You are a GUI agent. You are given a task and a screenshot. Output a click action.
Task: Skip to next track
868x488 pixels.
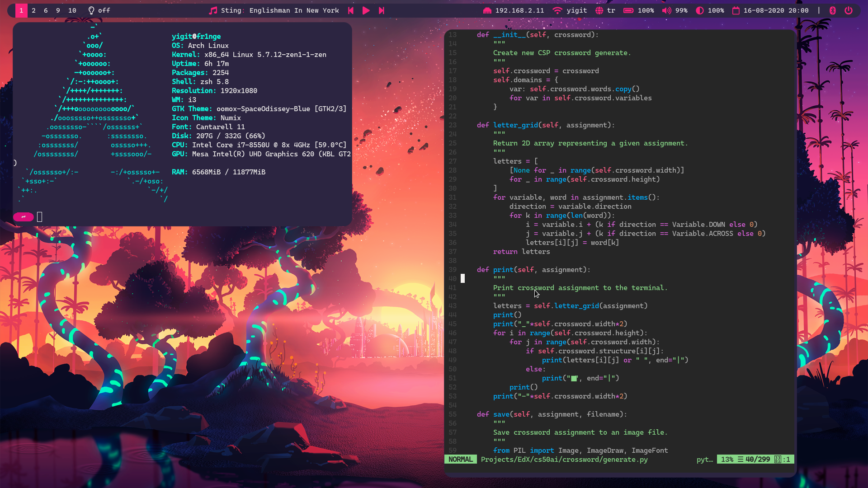coord(382,10)
